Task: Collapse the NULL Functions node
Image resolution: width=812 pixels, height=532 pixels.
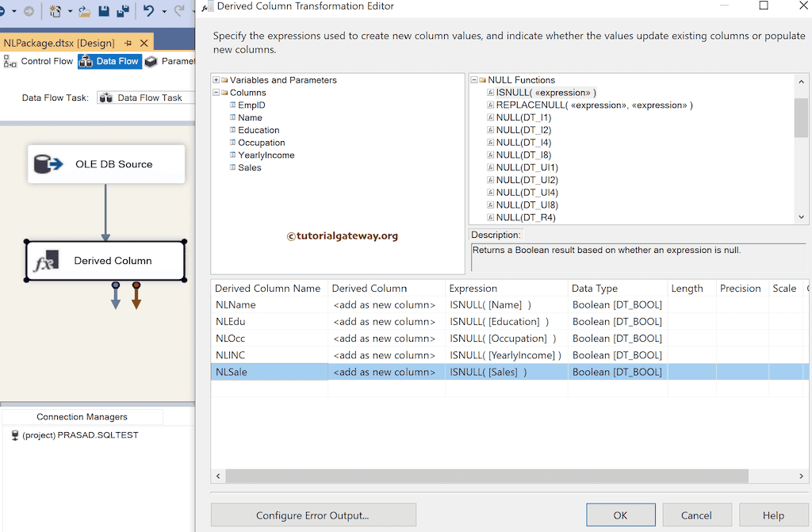Action: (473, 79)
